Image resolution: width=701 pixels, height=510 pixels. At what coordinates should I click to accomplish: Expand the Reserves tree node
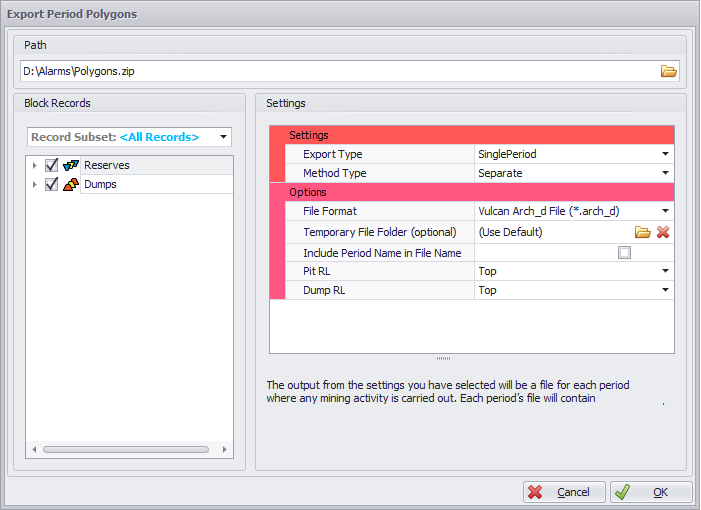click(x=34, y=165)
